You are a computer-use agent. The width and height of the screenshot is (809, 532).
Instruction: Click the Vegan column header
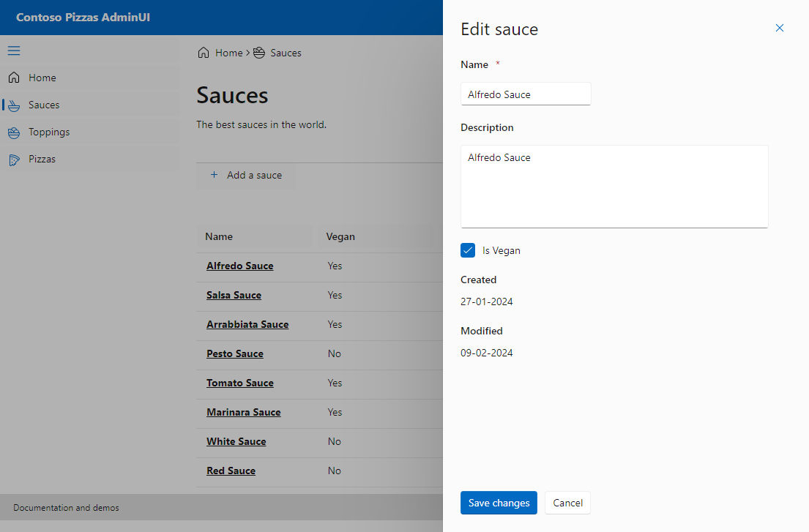pyautogui.click(x=340, y=236)
